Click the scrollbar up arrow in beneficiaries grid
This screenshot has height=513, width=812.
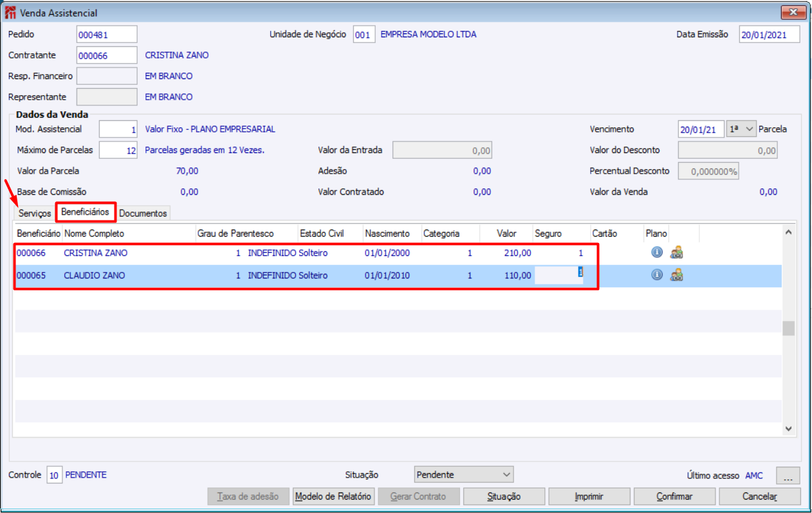tap(788, 232)
